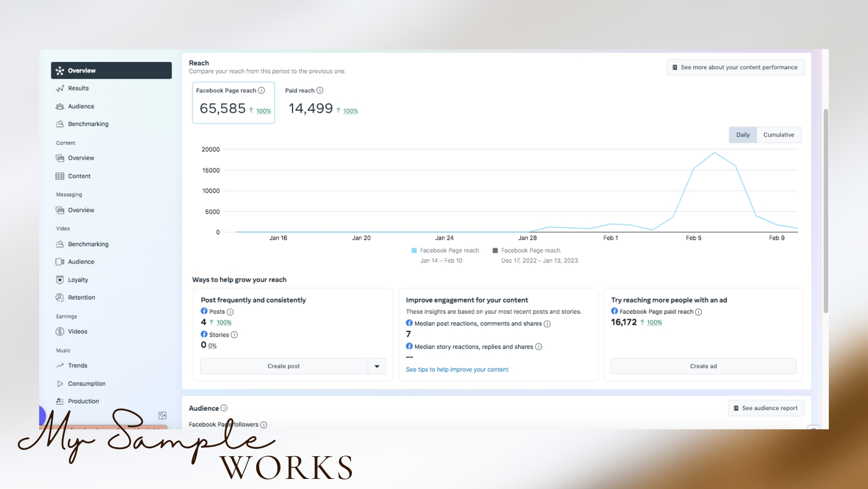Click the 16,172 paid reach value

tap(624, 322)
